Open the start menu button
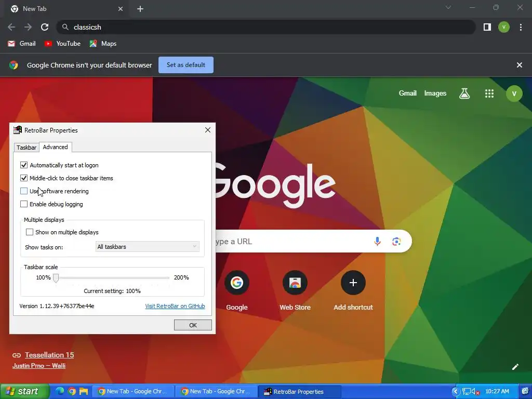Viewport: 532px width, 399px height. click(24, 391)
